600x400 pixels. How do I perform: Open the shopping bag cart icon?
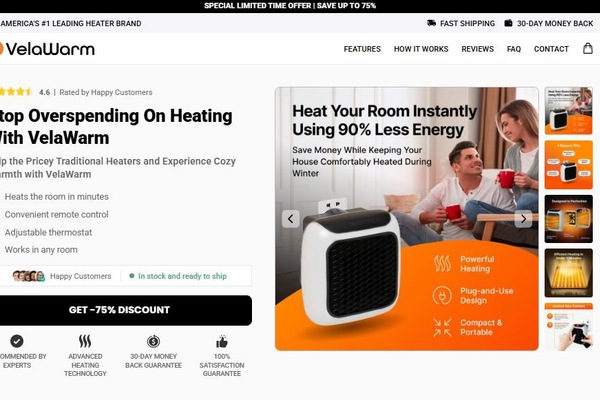(x=588, y=49)
